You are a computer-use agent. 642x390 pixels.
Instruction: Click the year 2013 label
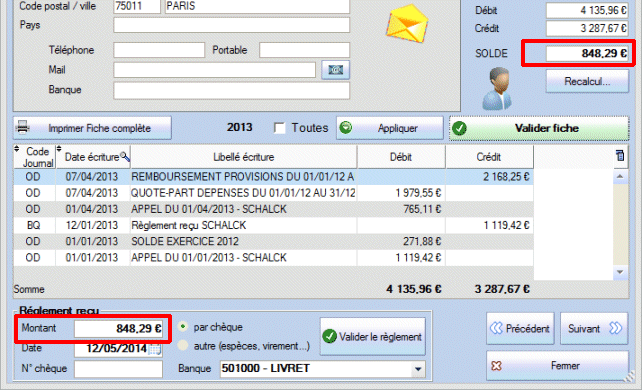tap(240, 127)
